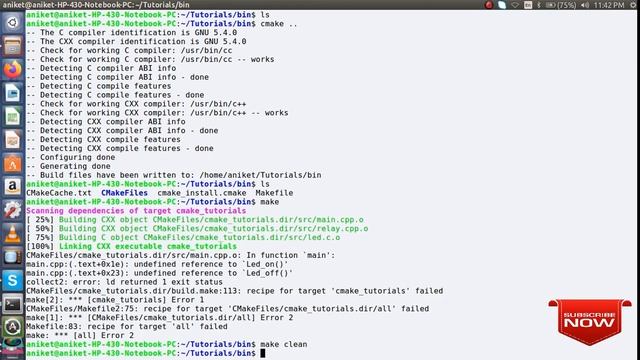Open System Settings from the dock

tap(12, 210)
